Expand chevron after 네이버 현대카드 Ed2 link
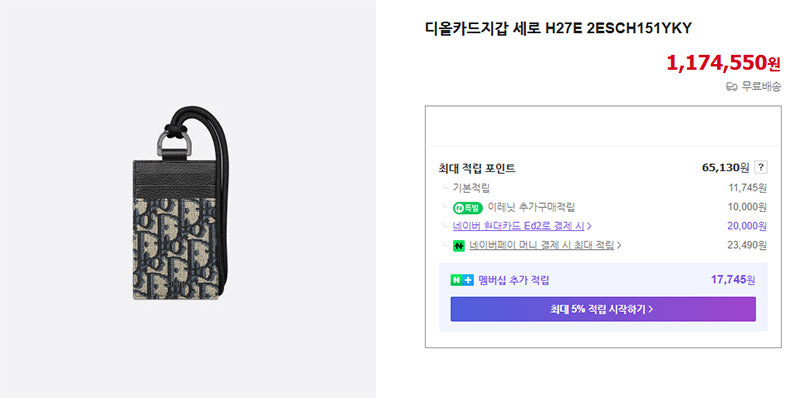 coord(589,226)
